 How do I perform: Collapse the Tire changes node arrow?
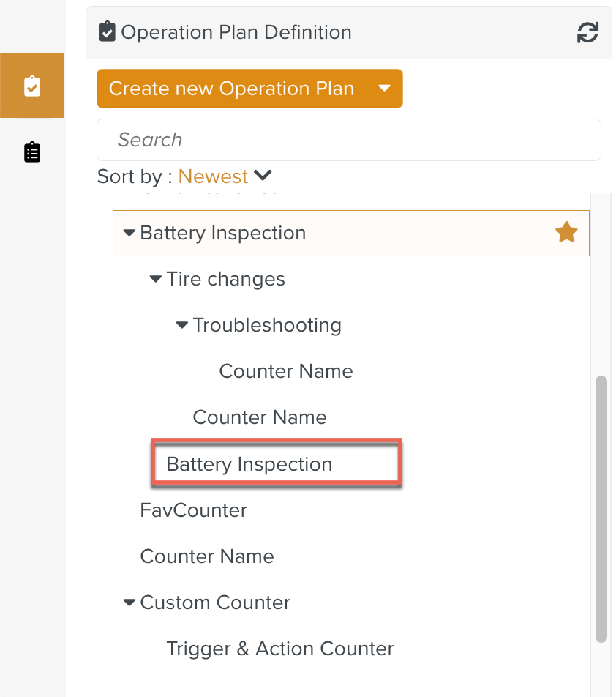tap(156, 279)
